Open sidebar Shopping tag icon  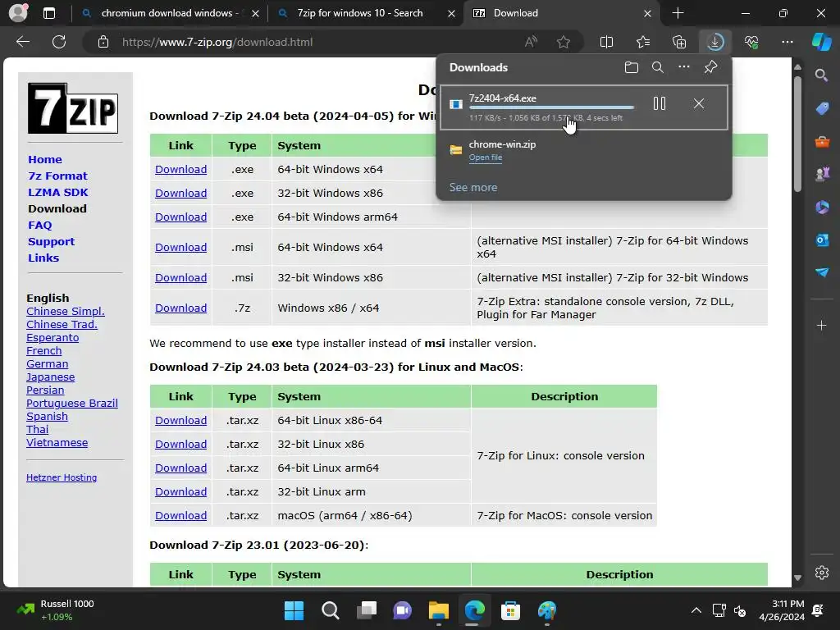[822, 109]
